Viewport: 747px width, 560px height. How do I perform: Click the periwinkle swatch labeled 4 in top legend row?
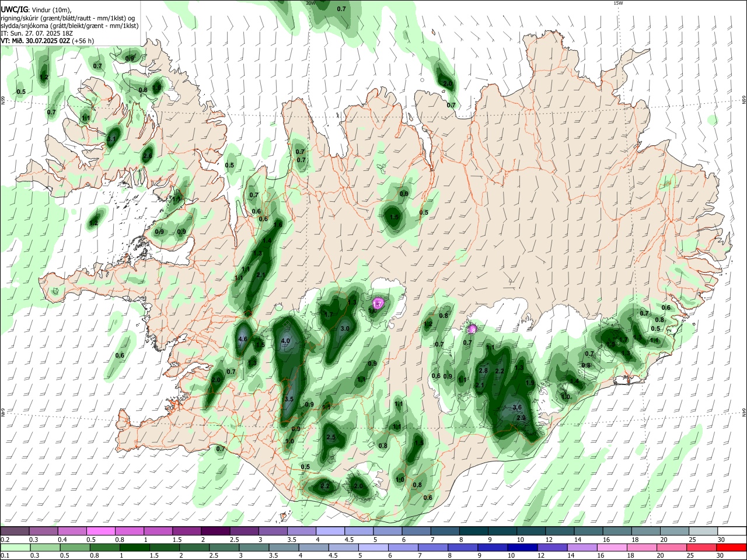click(x=330, y=531)
